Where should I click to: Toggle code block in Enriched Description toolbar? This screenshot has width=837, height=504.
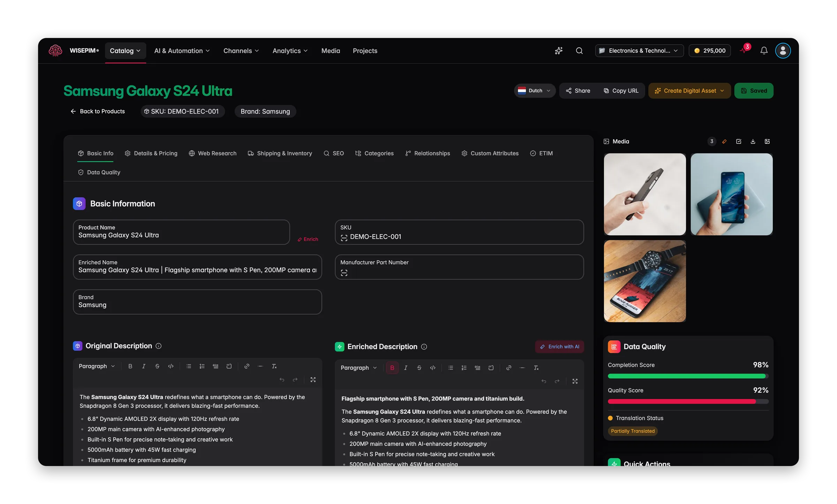point(491,368)
